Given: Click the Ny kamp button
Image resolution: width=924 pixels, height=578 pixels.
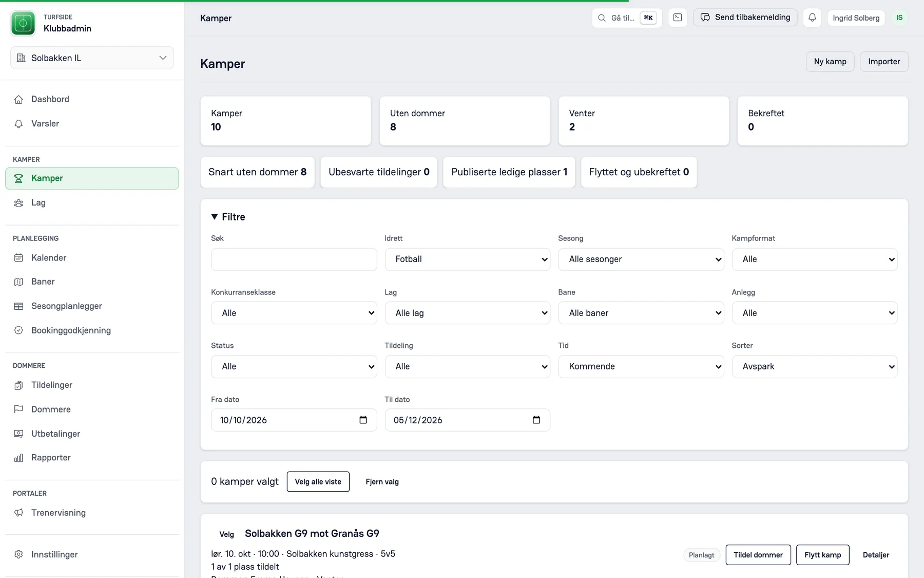Looking at the screenshot, I should click(830, 62).
